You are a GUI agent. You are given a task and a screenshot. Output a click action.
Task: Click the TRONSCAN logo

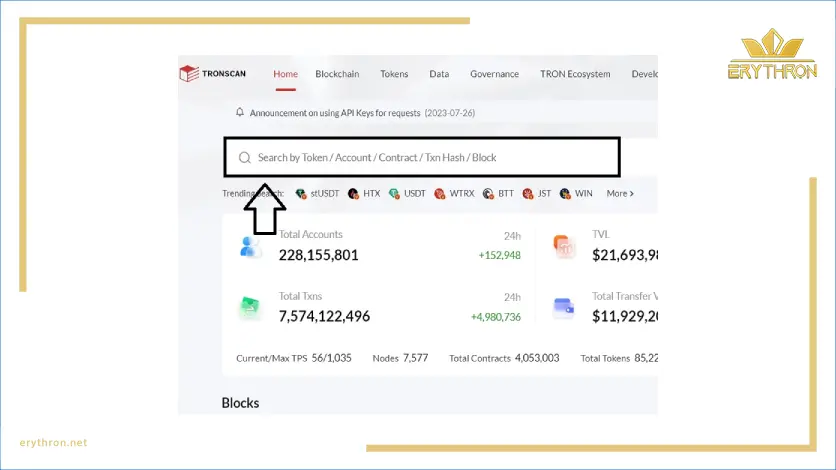point(213,74)
